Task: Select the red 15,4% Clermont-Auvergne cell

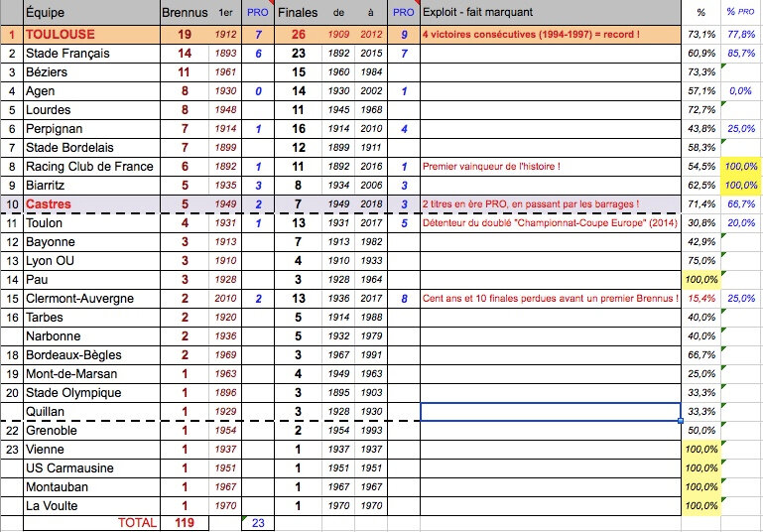Action: tap(701, 299)
